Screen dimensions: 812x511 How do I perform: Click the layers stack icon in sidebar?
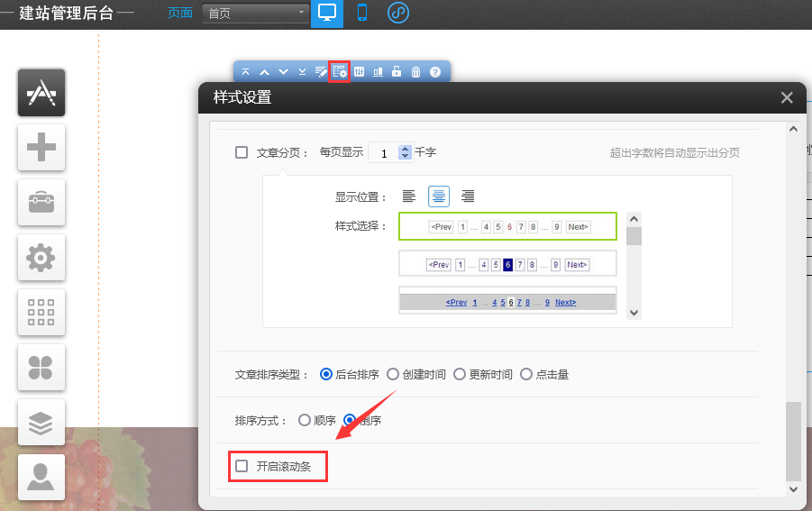[x=41, y=422]
